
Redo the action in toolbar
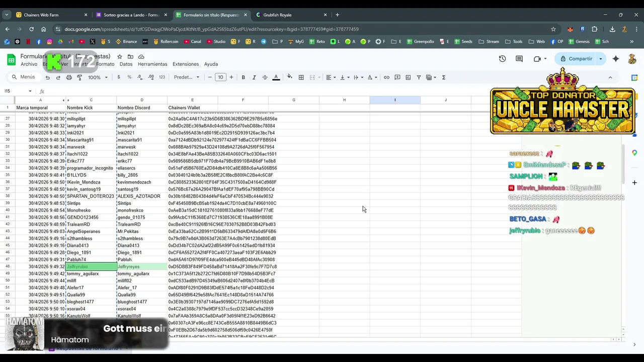point(58,77)
